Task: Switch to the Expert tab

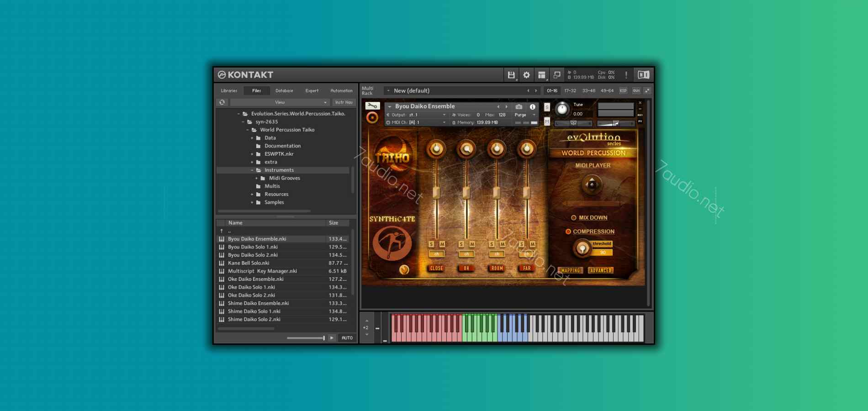Action: click(312, 90)
